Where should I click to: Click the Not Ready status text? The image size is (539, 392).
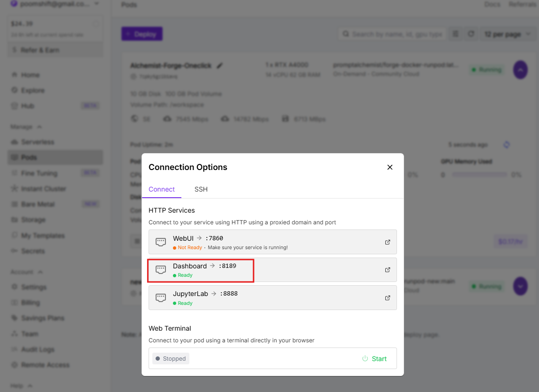coord(190,247)
